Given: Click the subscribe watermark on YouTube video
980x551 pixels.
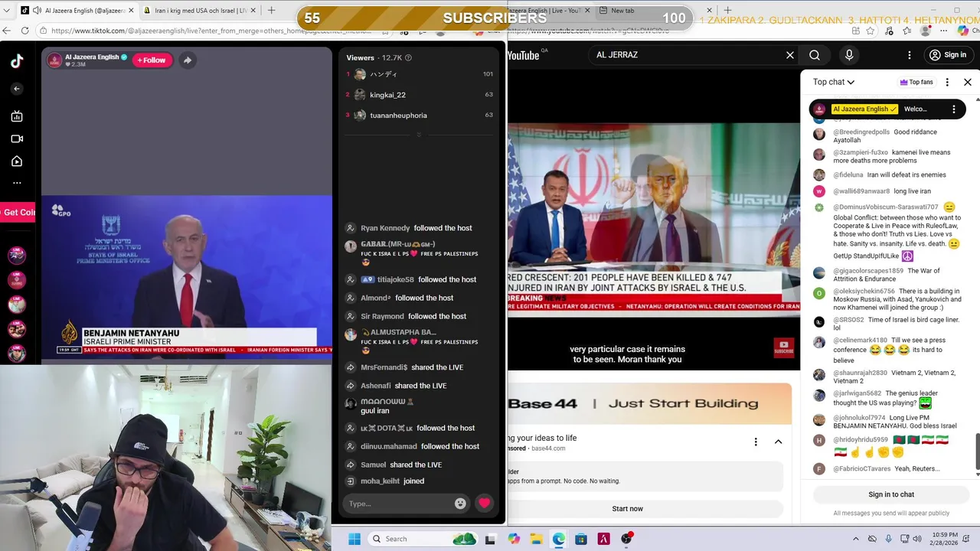Looking at the screenshot, I should [784, 347].
